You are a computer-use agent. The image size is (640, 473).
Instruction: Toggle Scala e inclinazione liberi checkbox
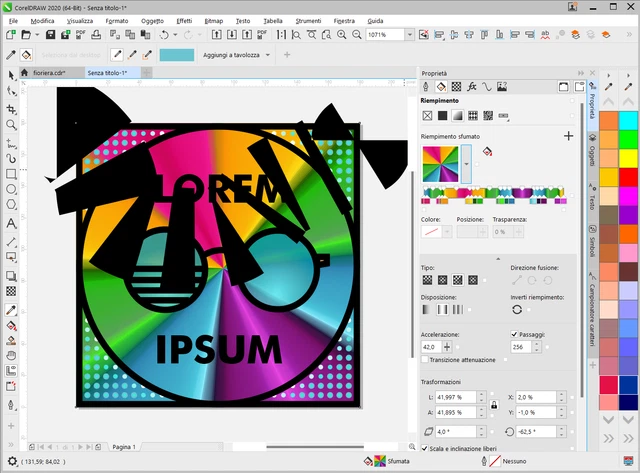pyautogui.click(x=426, y=449)
